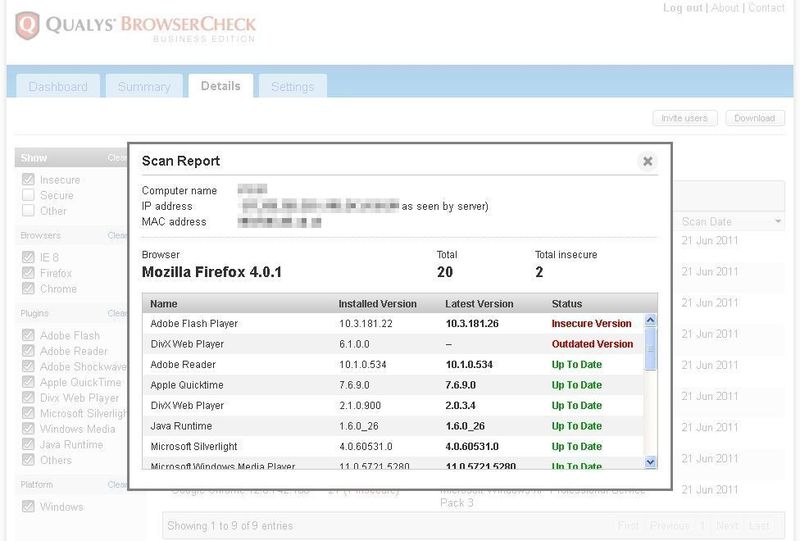Click the Log out link
The height and width of the screenshot is (541, 800).
click(683, 8)
